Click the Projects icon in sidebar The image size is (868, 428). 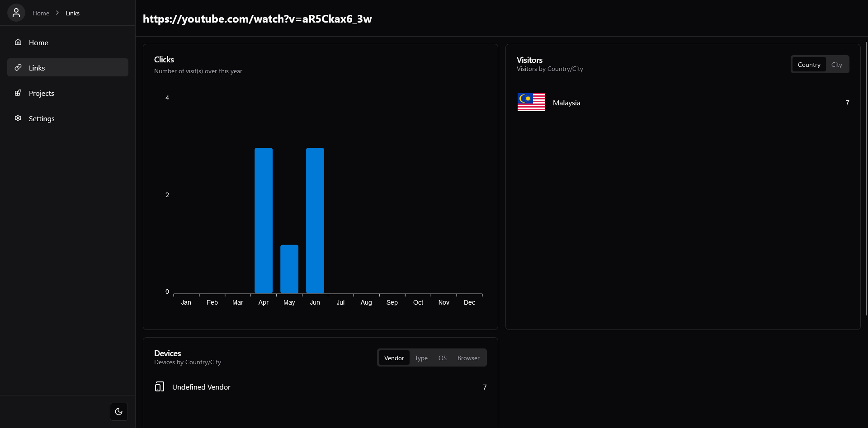pyautogui.click(x=18, y=93)
